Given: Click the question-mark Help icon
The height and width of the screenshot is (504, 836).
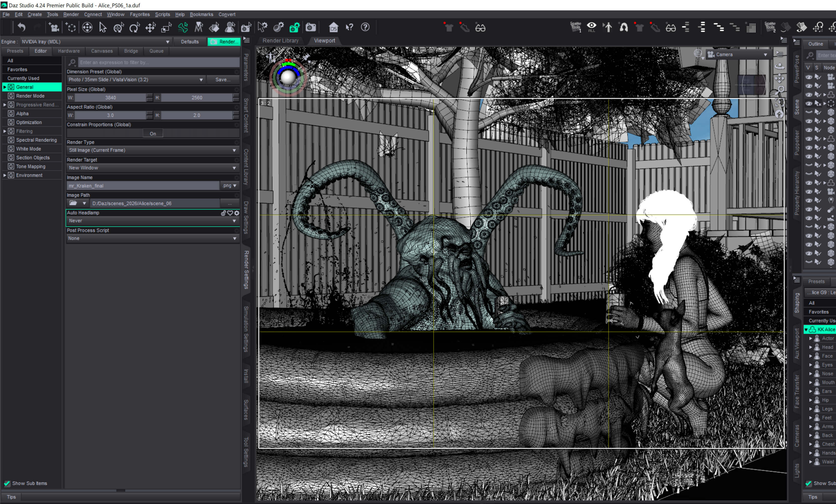Looking at the screenshot, I should pos(365,27).
